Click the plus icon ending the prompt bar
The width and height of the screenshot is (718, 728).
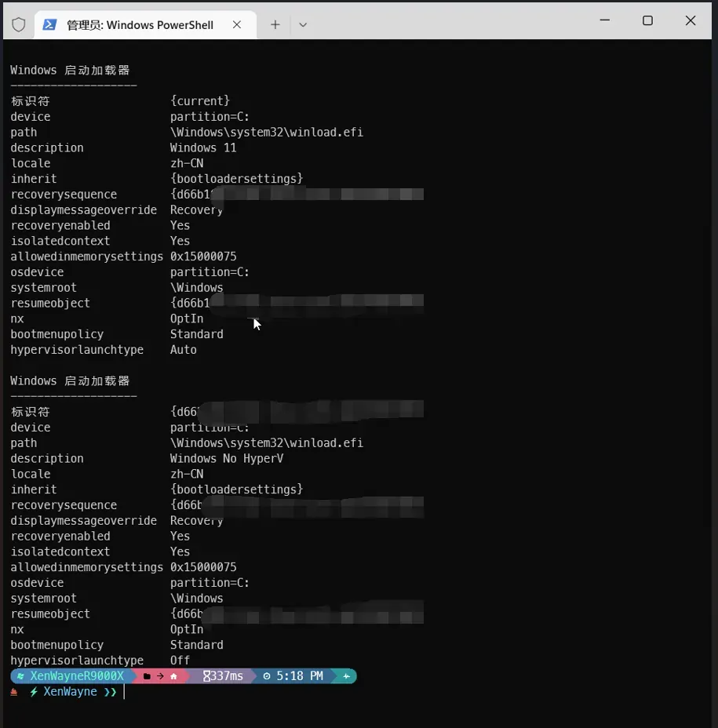coord(347,676)
